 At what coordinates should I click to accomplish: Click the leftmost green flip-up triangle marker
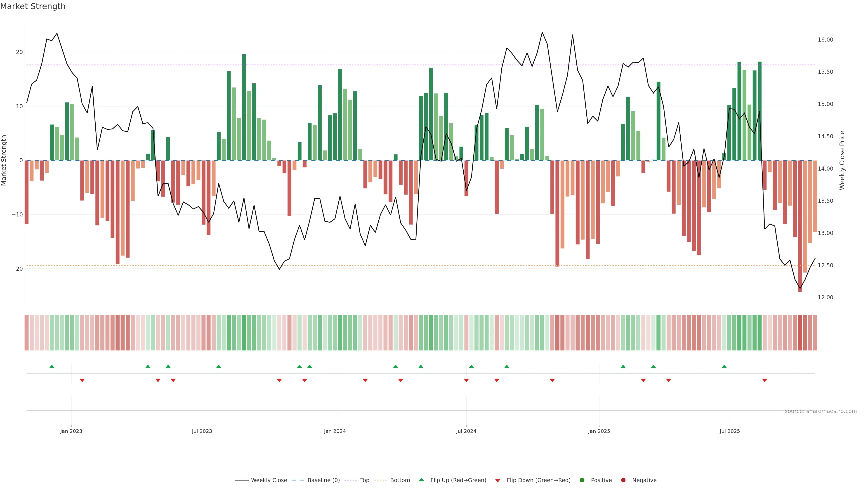[x=52, y=366]
